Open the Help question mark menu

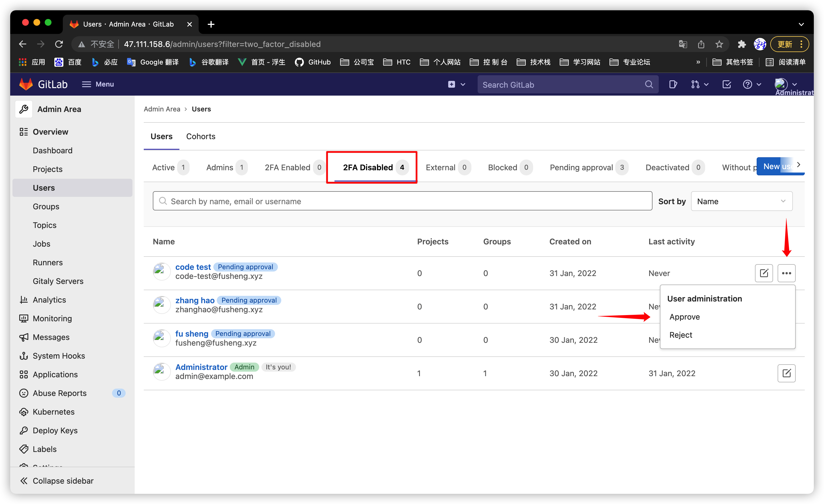(x=752, y=84)
